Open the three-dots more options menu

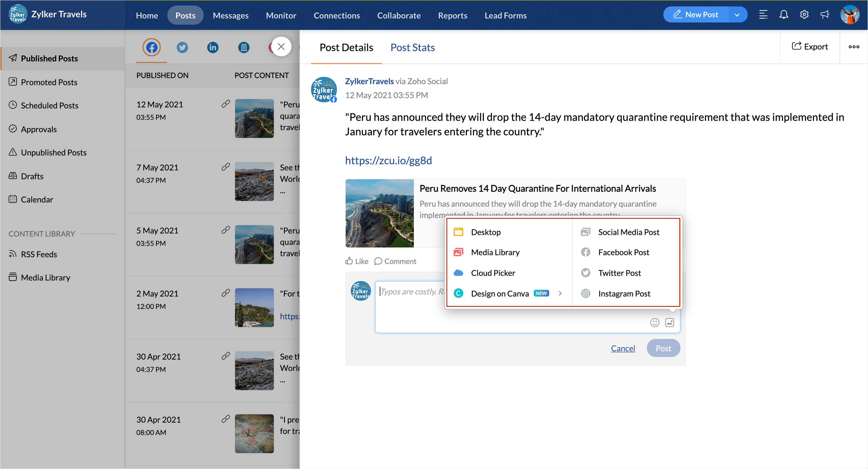(854, 47)
